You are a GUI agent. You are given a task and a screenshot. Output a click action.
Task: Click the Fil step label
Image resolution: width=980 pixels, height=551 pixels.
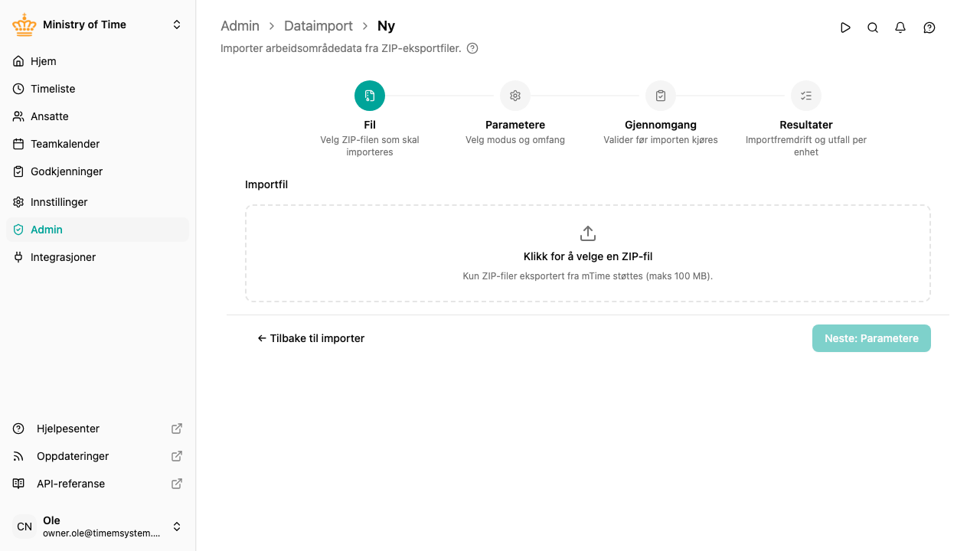(x=370, y=125)
